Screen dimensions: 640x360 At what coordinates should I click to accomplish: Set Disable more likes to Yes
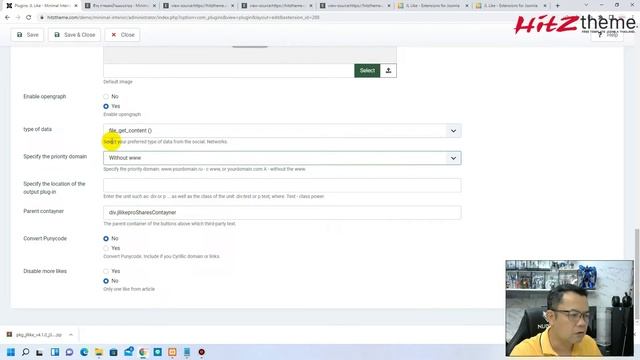pos(106,271)
